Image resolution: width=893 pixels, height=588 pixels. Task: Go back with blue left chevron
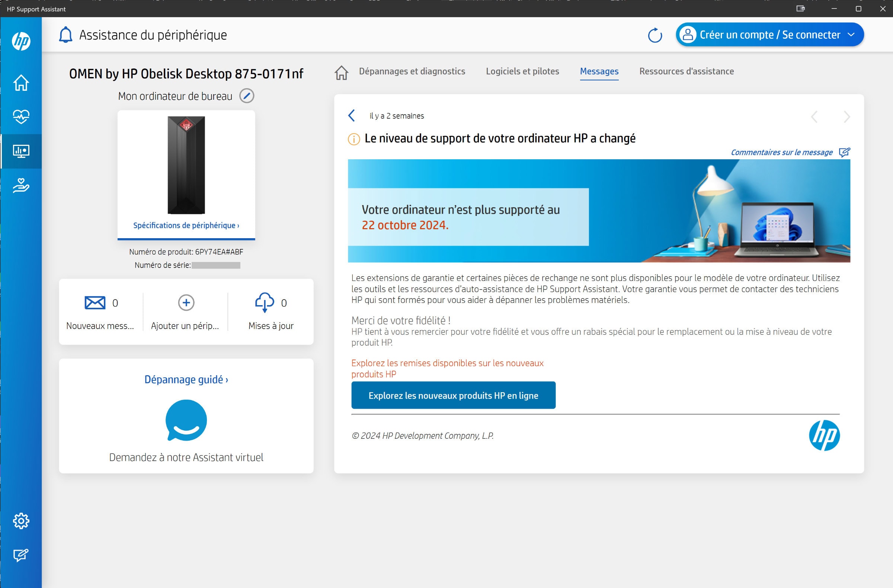click(x=352, y=116)
